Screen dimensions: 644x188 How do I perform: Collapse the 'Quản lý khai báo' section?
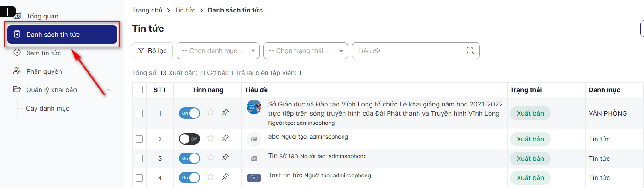pyautogui.click(x=108, y=90)
